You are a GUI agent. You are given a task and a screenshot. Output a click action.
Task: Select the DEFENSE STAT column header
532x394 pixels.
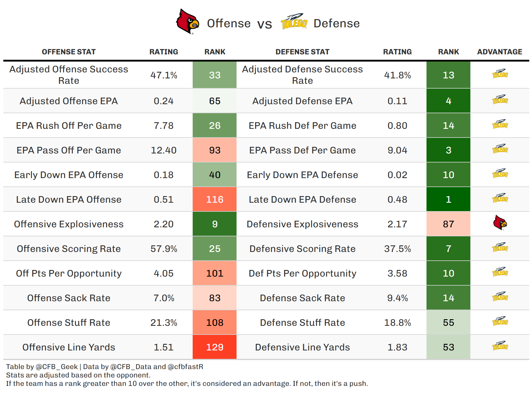click(302, 52)
